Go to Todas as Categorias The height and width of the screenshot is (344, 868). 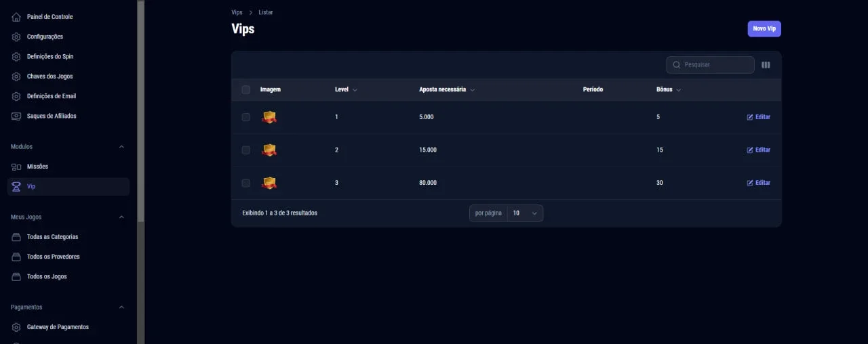pos(52,237)
